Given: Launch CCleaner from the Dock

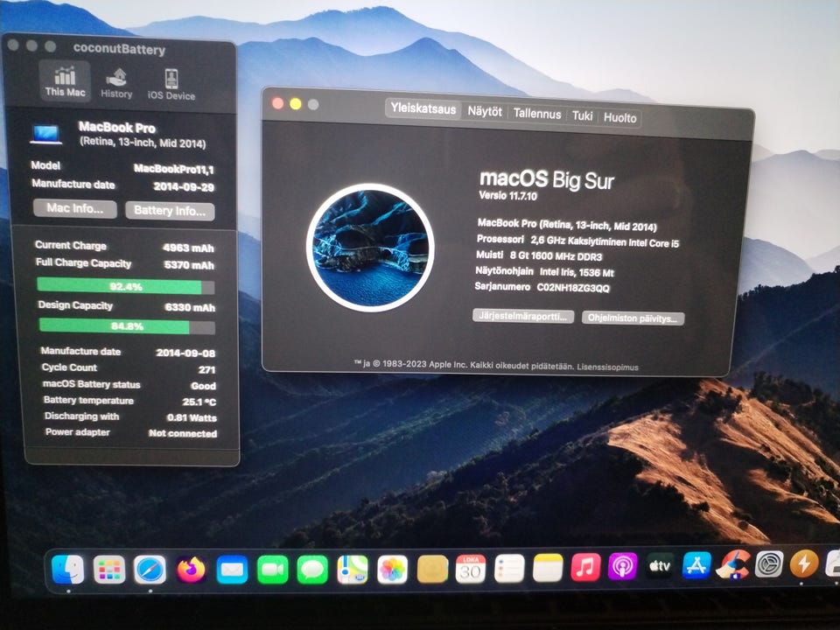Looking at the screenshot, I should [733, 565].
